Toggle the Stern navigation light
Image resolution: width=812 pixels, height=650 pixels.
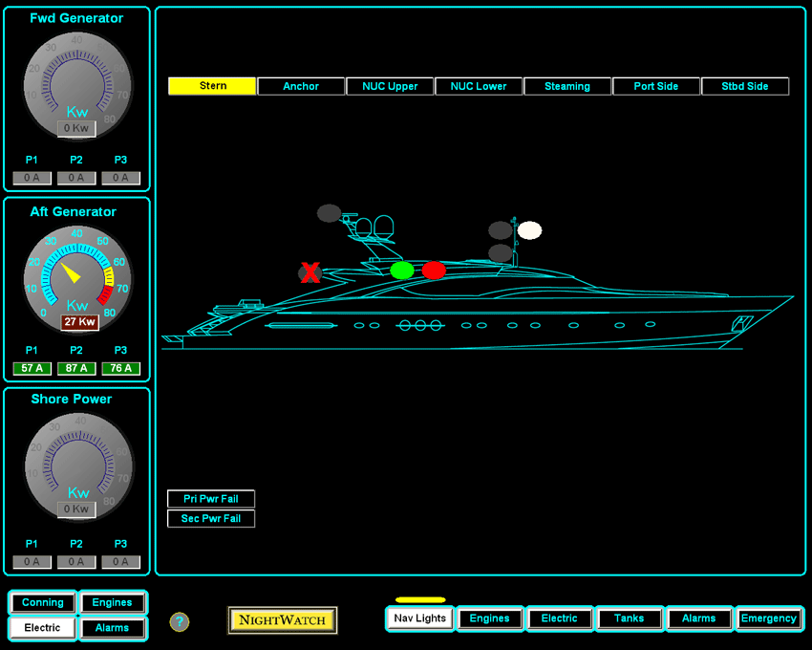pyautogui.click(x=211, y=86)
